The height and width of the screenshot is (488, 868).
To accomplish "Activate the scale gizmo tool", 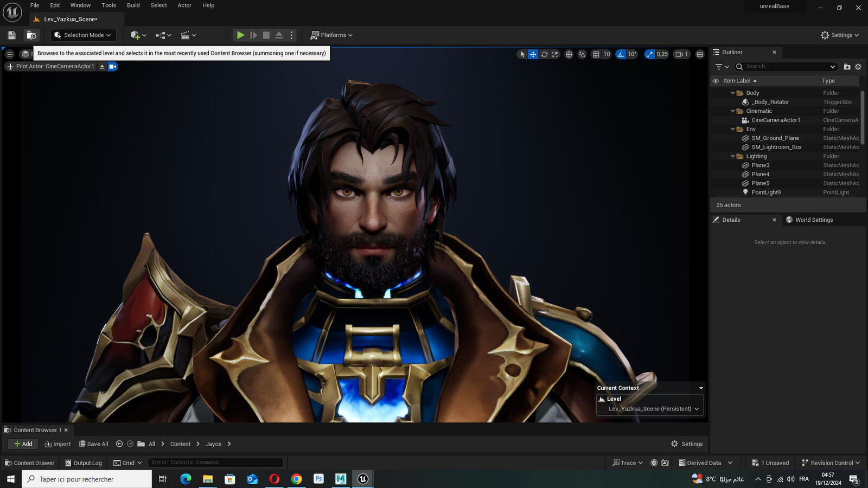I will (555, 54).
